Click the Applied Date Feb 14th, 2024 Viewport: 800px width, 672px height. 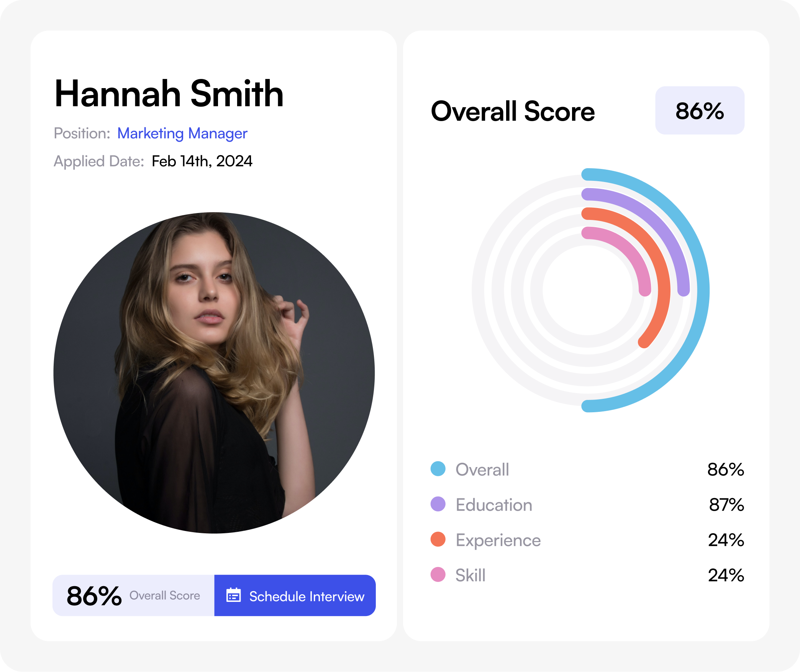tap(202, 161)
